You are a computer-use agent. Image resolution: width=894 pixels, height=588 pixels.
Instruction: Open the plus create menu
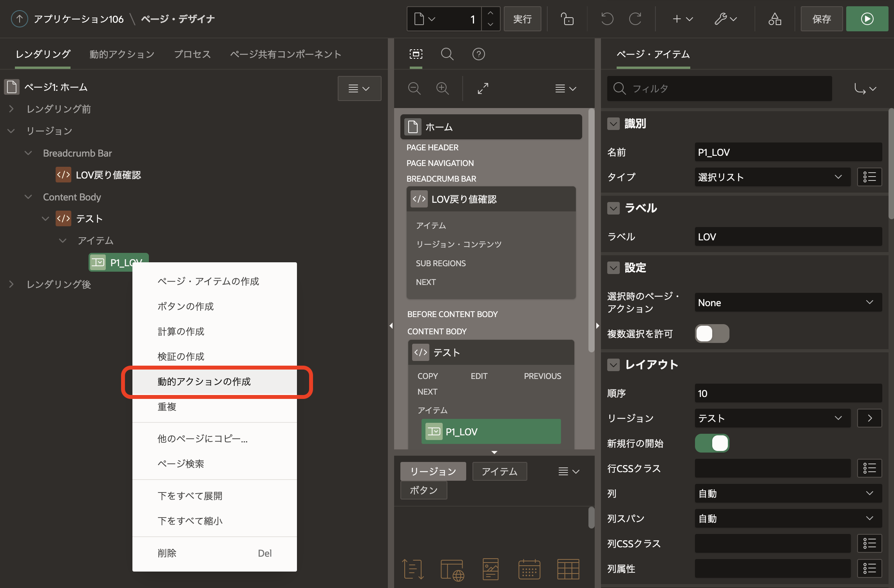click(x=683, y=19)
